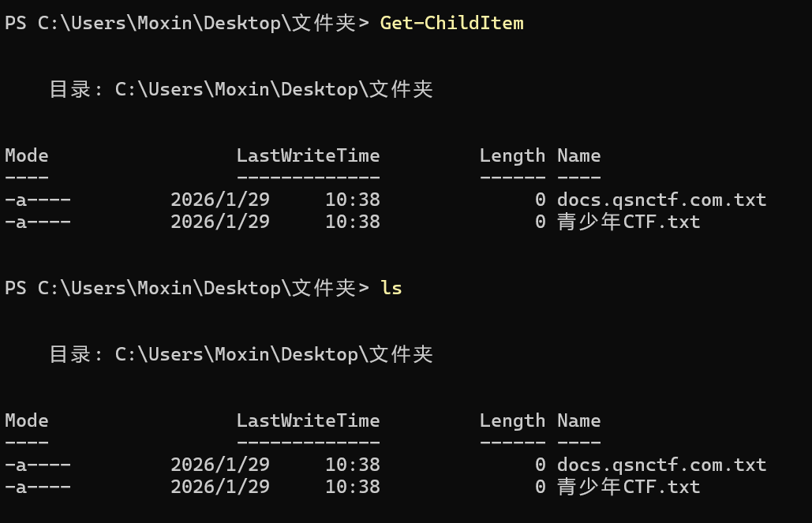Click the Name header in the ls output
The image size is (812, 523).
pyautogui.click(x=578, y=421)
